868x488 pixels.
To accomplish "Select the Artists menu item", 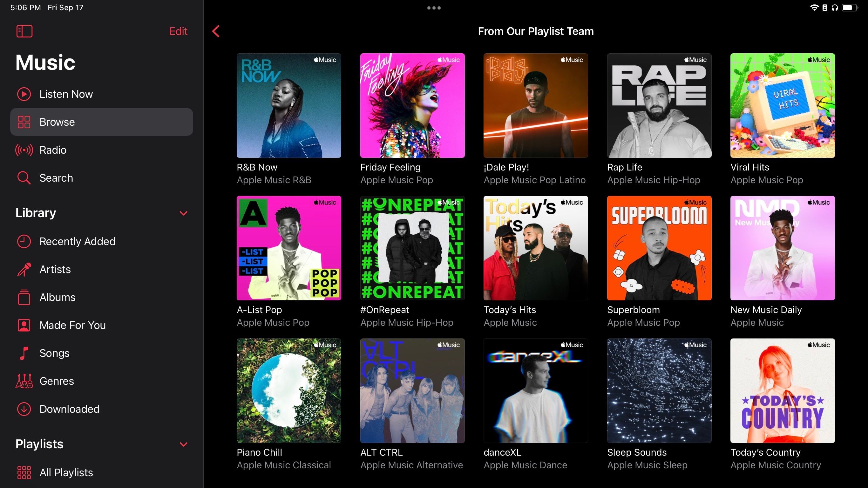I will 55,269.
